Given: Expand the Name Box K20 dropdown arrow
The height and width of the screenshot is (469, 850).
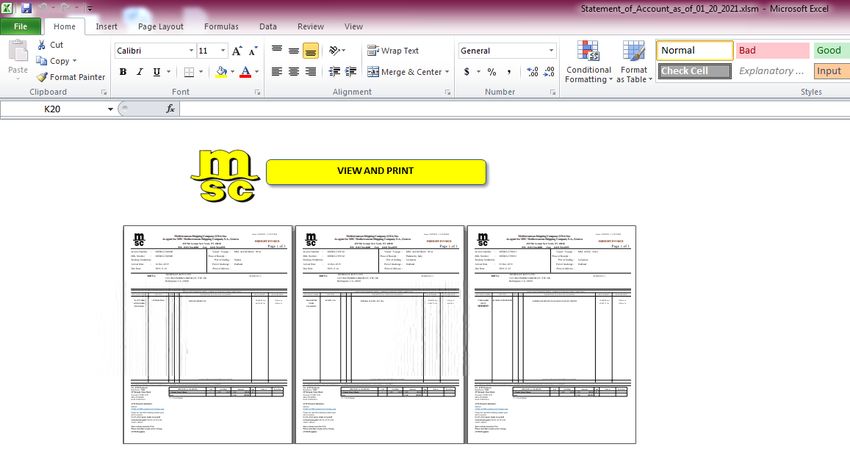Looking at the screenshot, I should (x=110, y=109).
